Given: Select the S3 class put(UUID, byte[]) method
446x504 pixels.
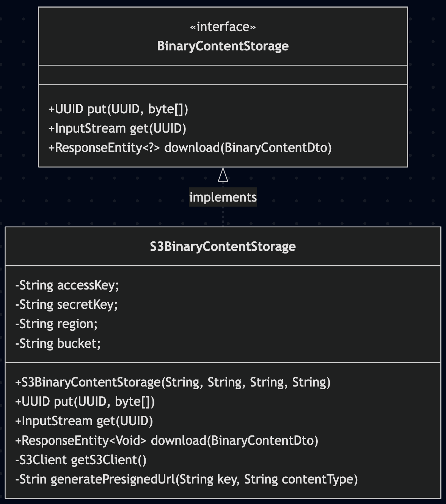Looking at the screenshot, I should click(x=85, y=402).
